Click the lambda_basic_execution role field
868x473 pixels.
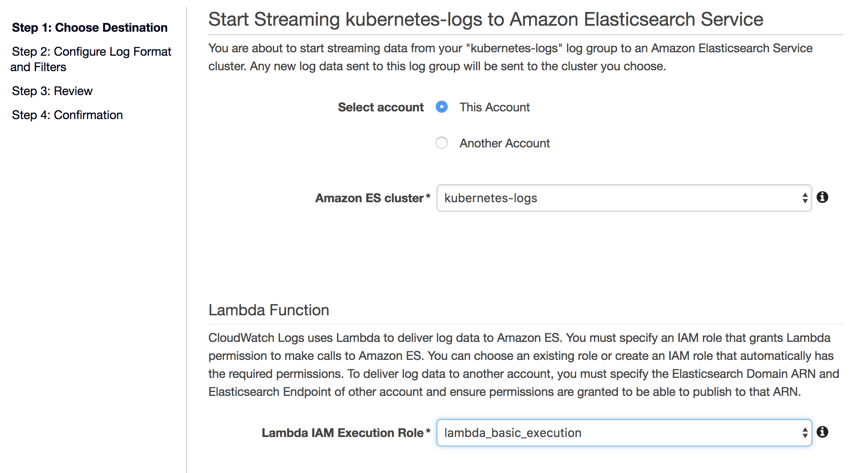pos(513,433)
